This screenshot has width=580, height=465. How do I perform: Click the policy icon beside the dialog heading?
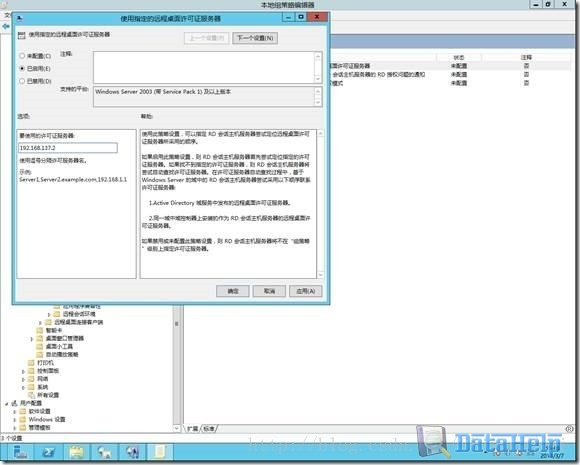pos(21,35)
